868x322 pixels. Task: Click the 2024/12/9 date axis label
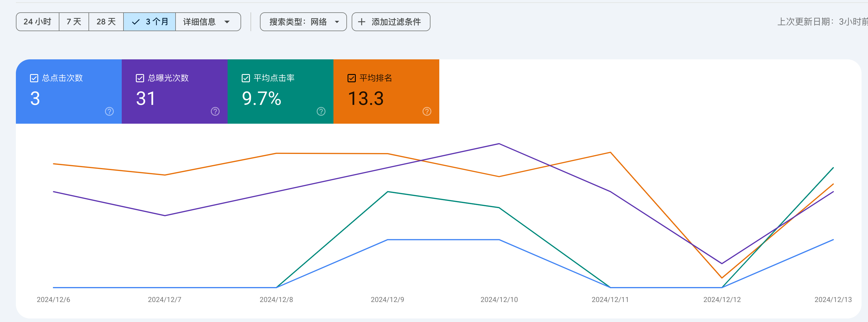tap(388, 299)
